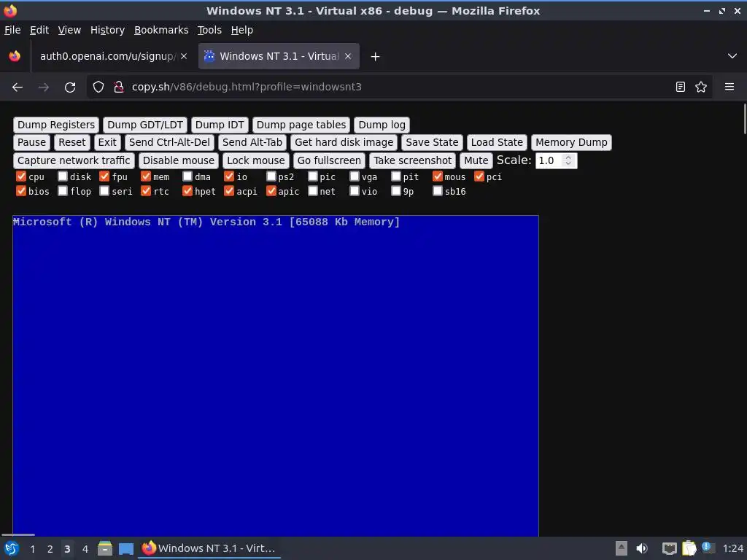Viewport: 747px width, 560px height.
Task: Open the View menu
Action: pos(69,30)
